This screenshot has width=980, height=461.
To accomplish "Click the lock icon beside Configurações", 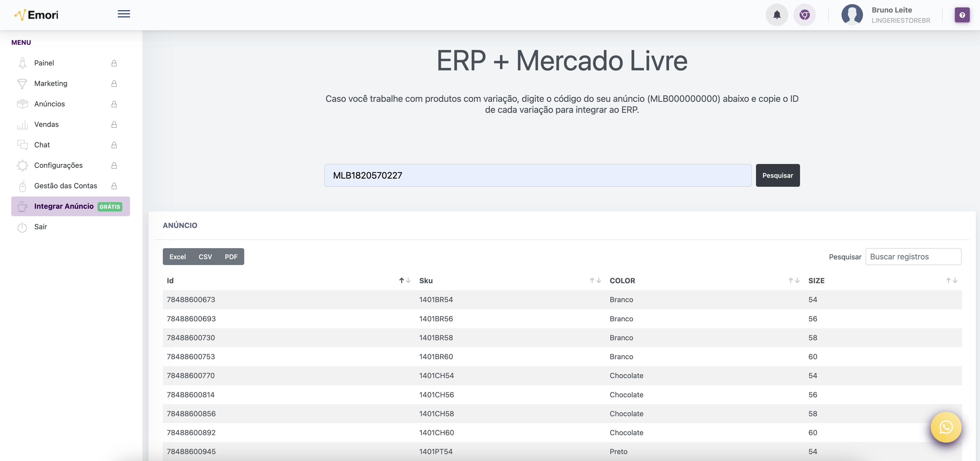I will point(114,165).
